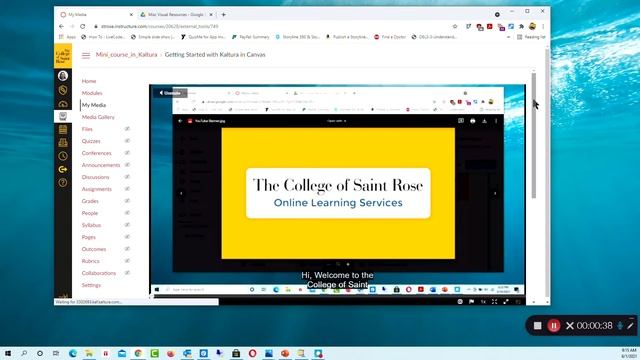Open the PayPal Summary bookmark
640x360 pixels.
[250, 37]
